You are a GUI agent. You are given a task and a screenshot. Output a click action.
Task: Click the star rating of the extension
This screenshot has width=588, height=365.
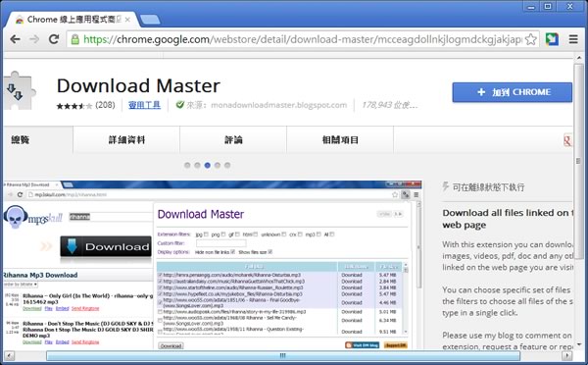tap(74, 106)
